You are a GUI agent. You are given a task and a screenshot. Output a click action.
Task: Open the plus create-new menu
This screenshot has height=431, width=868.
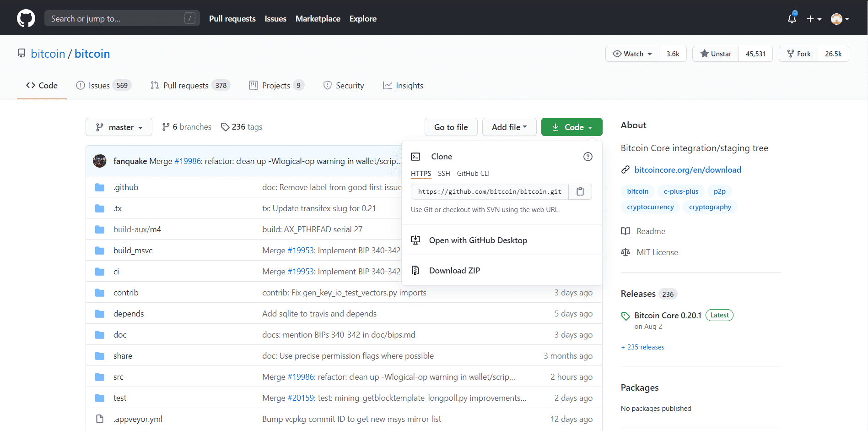[x=814, y=19]
